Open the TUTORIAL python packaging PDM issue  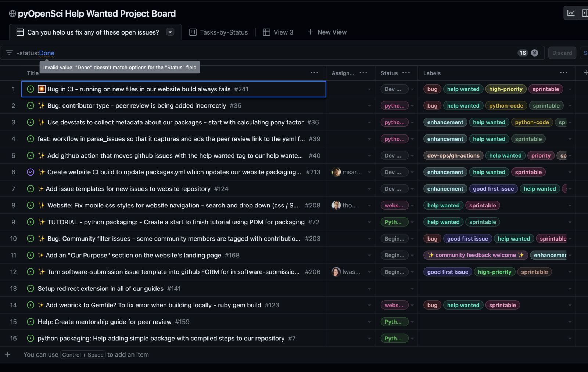point(176,222)
